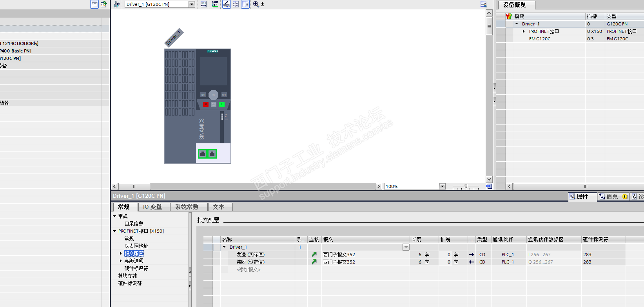The height and width of the screenshot is (307, 644).
Task: Click the 通讯伙伴数据区 column header
Action: [554, 239]
